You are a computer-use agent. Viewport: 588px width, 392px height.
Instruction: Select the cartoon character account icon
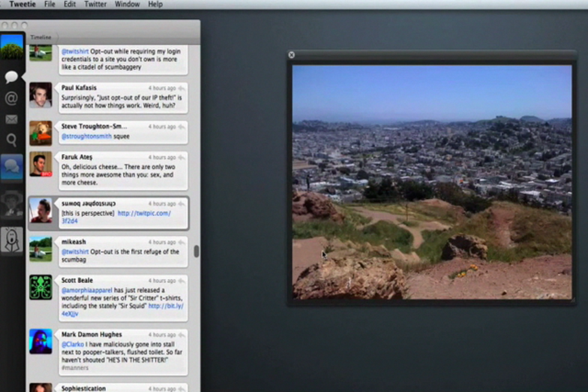coord(12,240)
